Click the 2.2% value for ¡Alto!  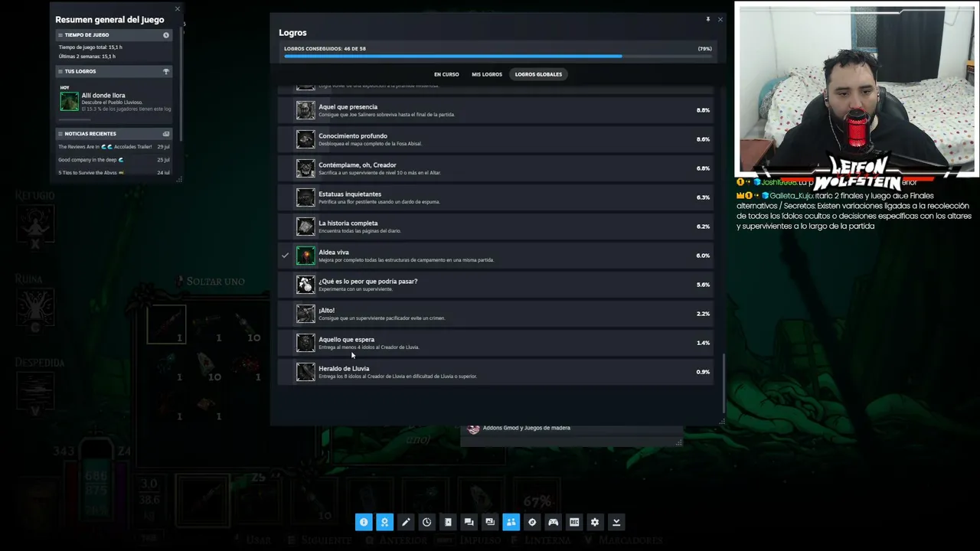click(x=703, y=314)
